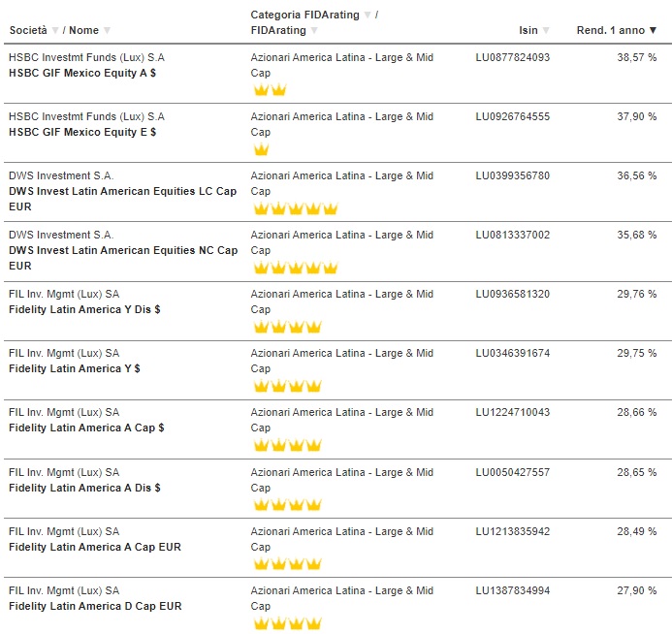672x634 pixels.
Task: Click five-crown rating of DWS NC Cap EUR
Action: tap(296, 268)
